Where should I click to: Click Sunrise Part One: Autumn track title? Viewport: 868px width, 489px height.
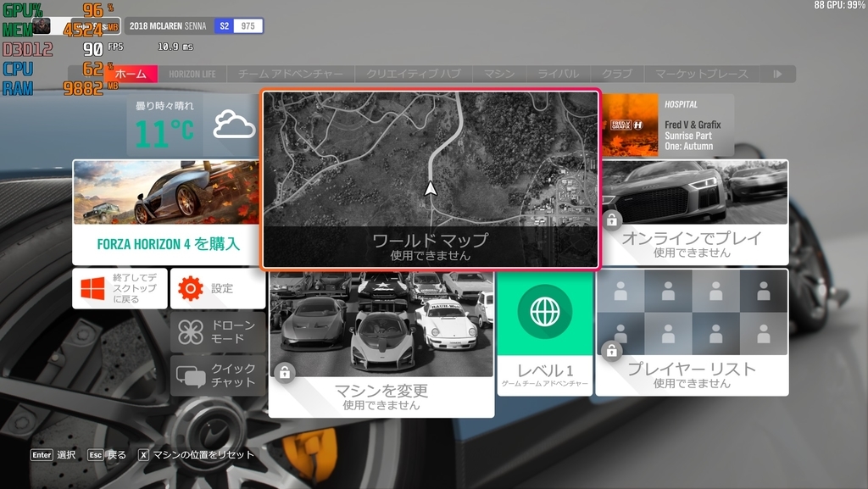(688, 141)
